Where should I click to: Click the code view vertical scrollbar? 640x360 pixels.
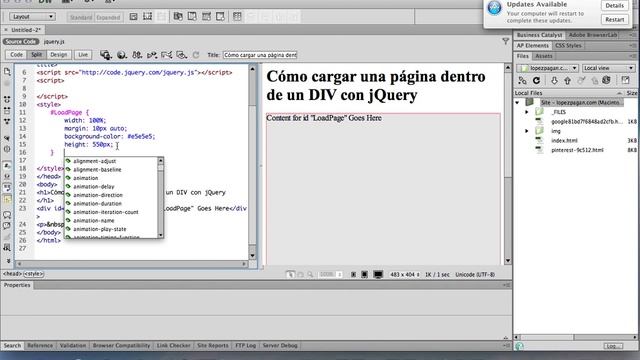click(252, 162)
